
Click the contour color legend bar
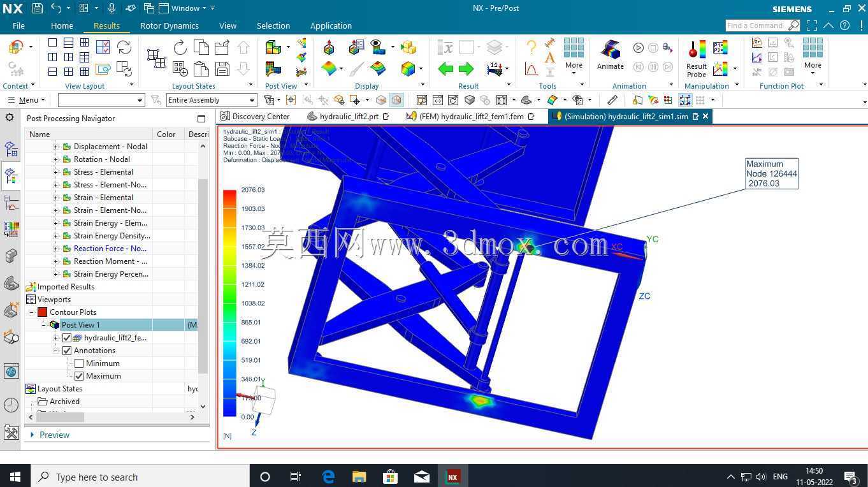tap(229, 303)
